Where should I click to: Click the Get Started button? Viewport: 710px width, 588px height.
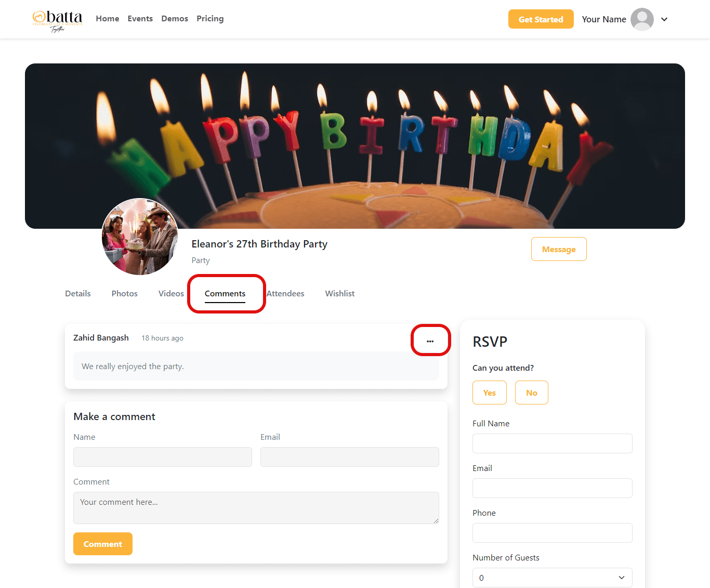click(x=541, y=19)
